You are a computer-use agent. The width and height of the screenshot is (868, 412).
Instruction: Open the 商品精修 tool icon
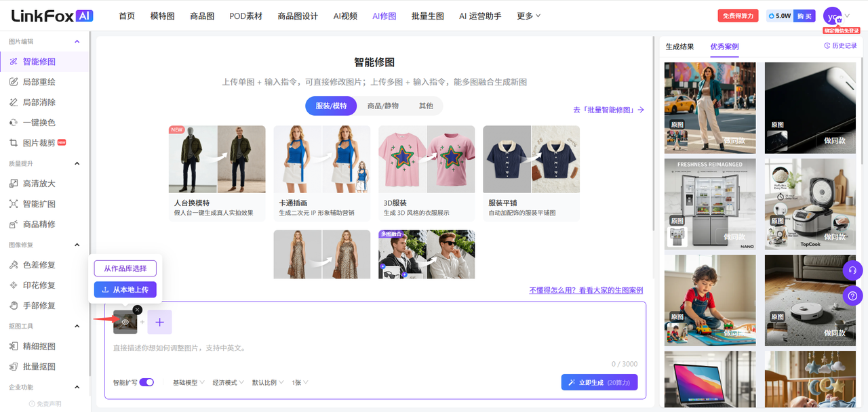(x=14, y=224)
